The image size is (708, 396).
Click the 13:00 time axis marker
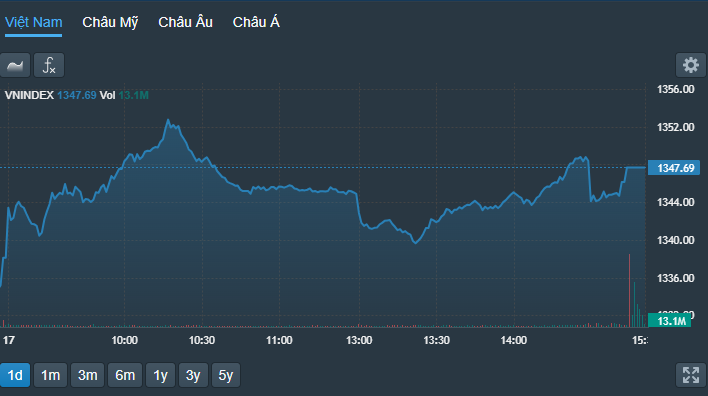coord(359,340)
